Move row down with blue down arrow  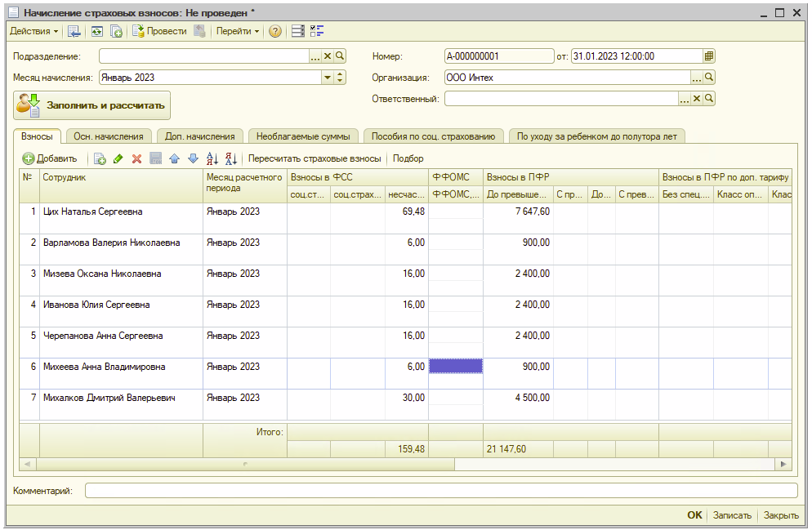click(x=193, y=158)
